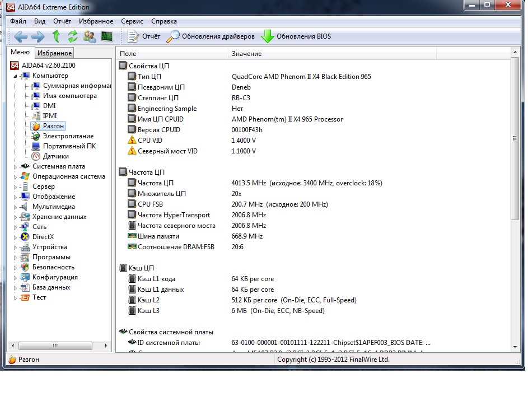The image size is (528, 420).
Task: Click the Тест tree icon
Action: pyautogui.click(x=25, y=298)
